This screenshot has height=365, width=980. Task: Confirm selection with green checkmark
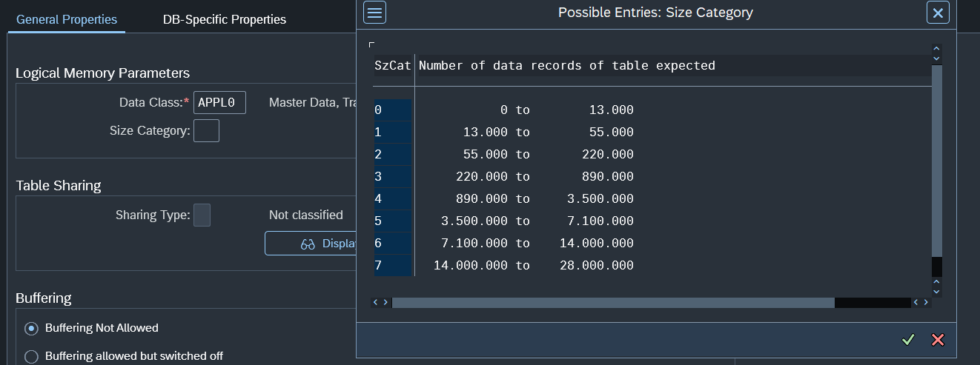908,340
